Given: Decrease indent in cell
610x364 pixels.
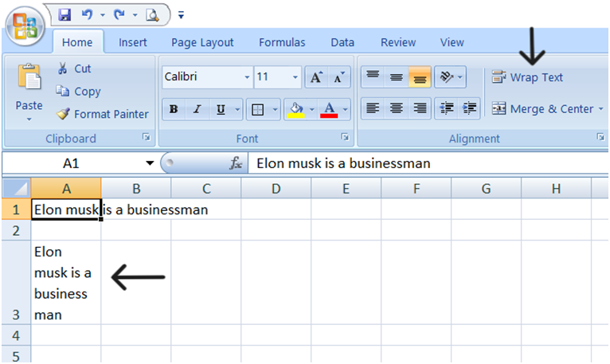Looking at the screenshot, I should pos(447,108).
